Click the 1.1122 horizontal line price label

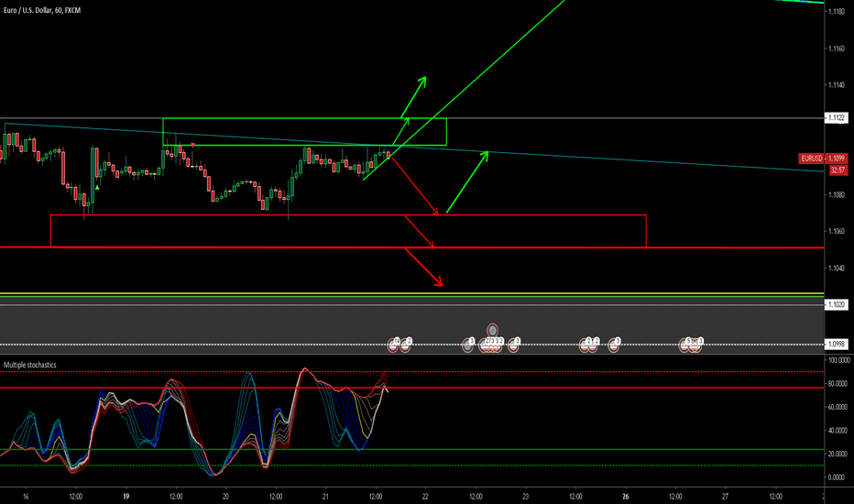(x=836, y=117)
